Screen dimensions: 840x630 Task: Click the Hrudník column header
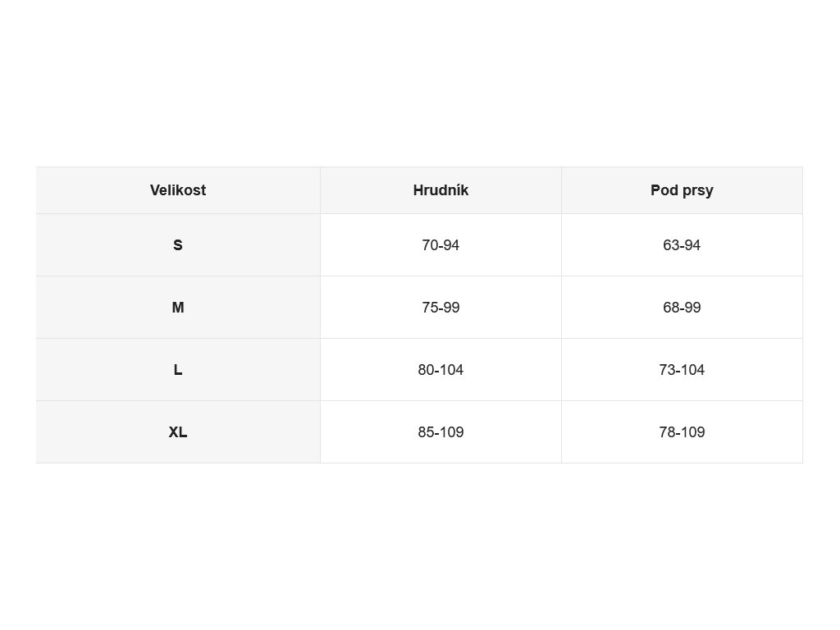[x=441, y=190]
